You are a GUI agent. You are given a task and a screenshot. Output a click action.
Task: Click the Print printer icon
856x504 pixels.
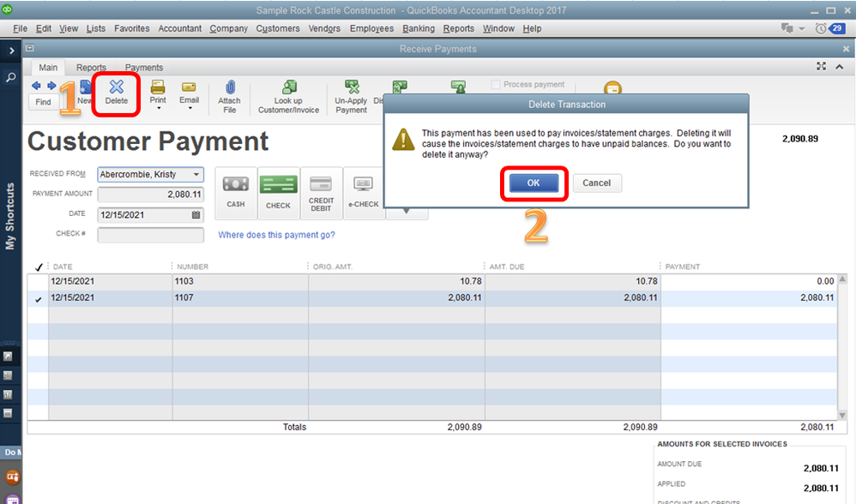[x=158, y=87]
